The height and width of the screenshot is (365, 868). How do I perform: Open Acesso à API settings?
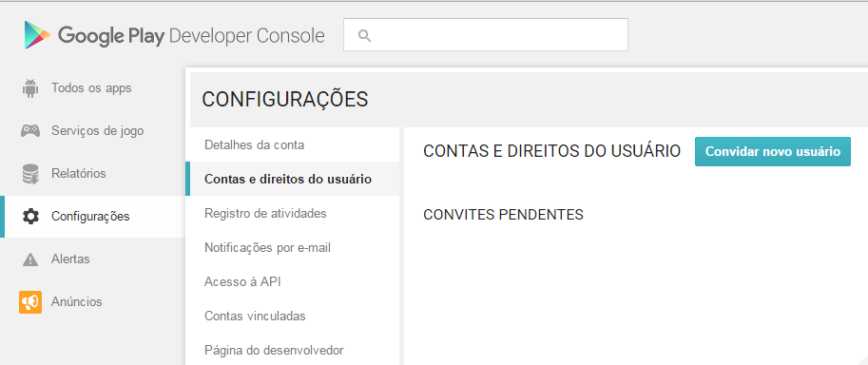(x=242, y=282)
